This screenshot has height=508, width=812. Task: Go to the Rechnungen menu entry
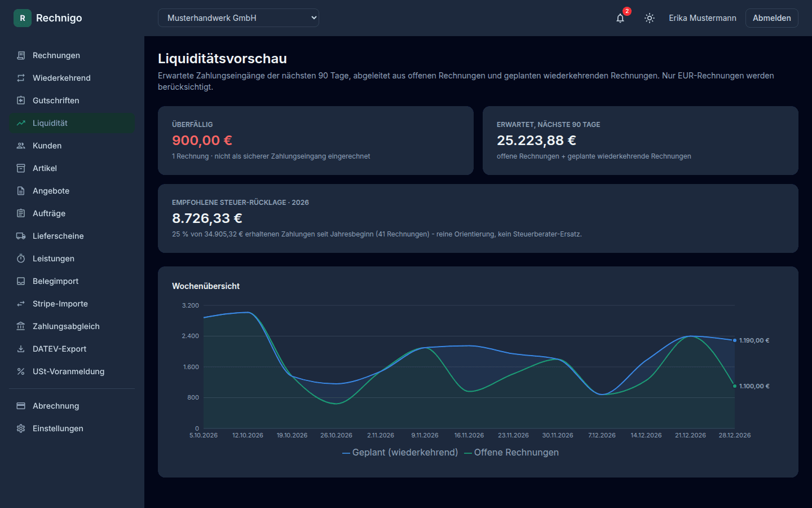point(72,55)
